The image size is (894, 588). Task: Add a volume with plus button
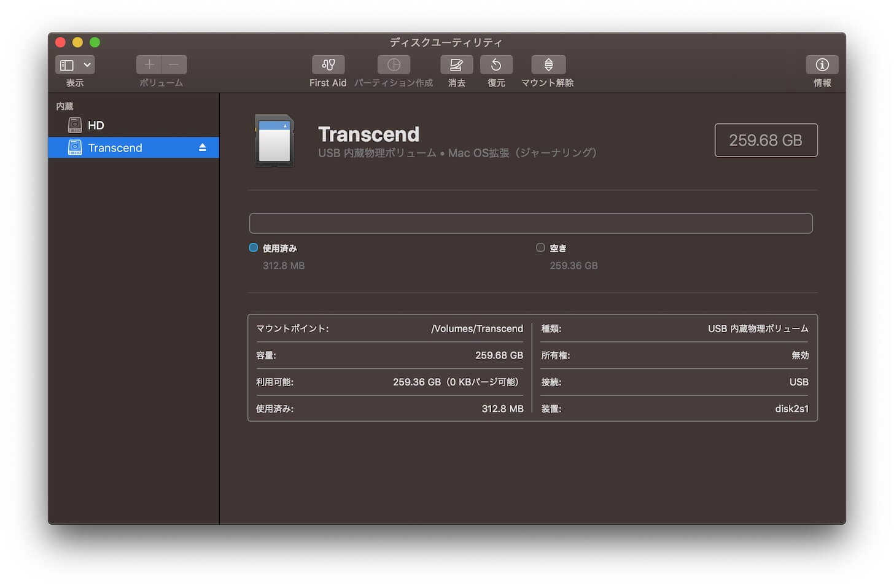(x=149, y=64)
